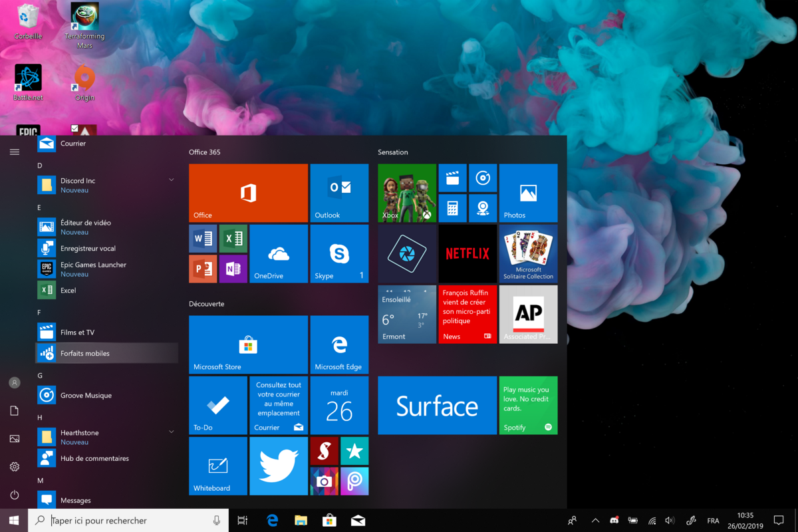Open Éditeur de vidéo in app list
The height and width of the screenshot is (532, 798).
point(107,227)
